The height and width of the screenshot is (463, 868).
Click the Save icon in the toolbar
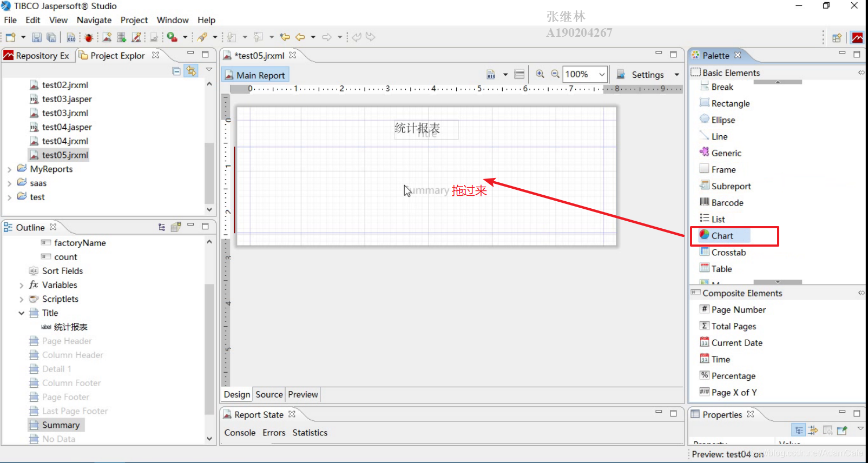tap(37, 37)
